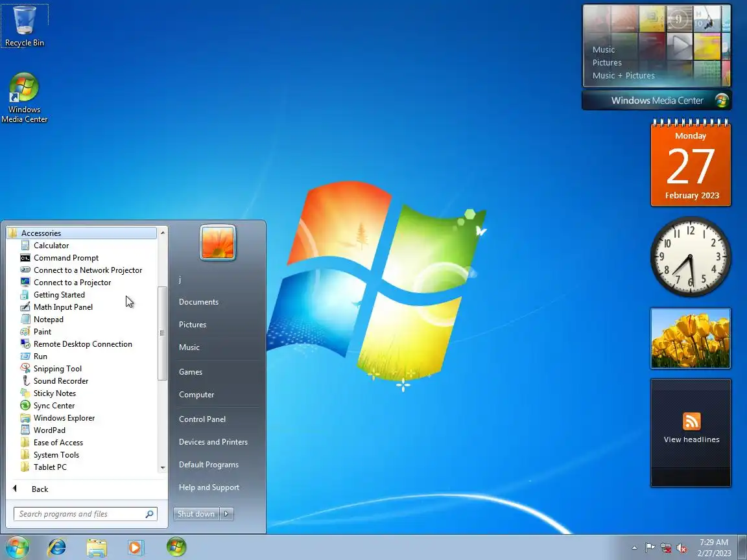
Task: Click Pictures in Media Center gadget
Action: click(x=607, y=62)
